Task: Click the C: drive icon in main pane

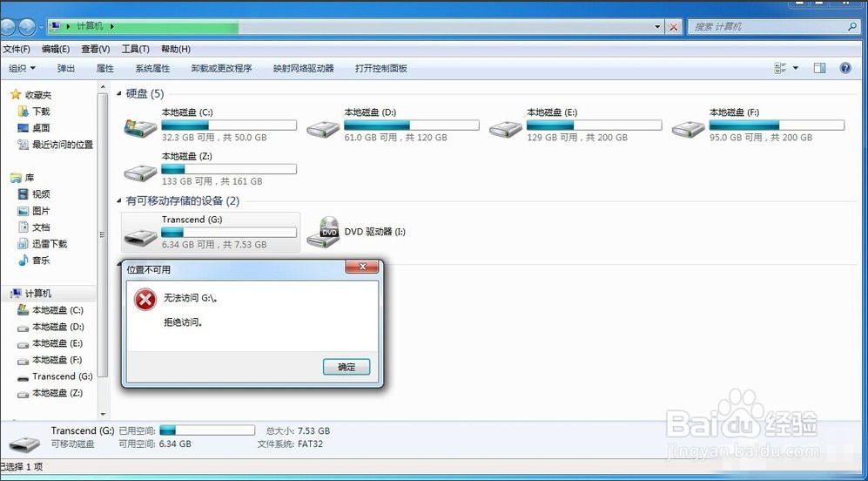Action: coord(141,129)
